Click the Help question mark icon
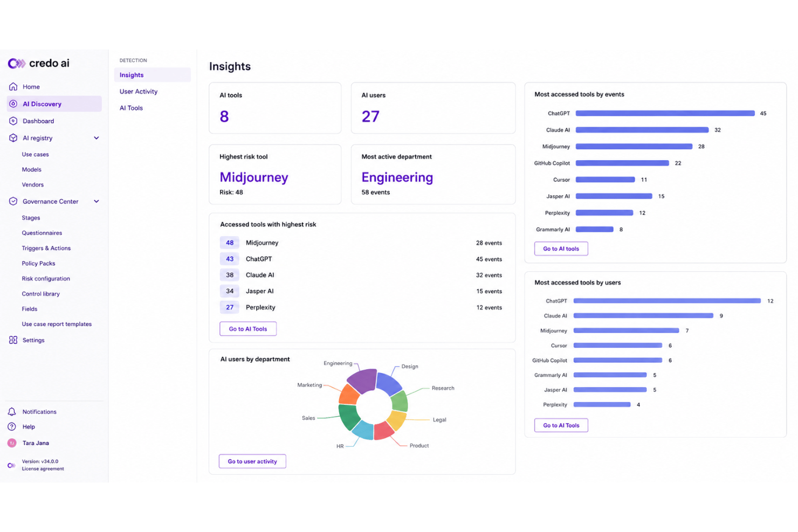The height and width of the screenshot is (532, 798). (12, 427)
